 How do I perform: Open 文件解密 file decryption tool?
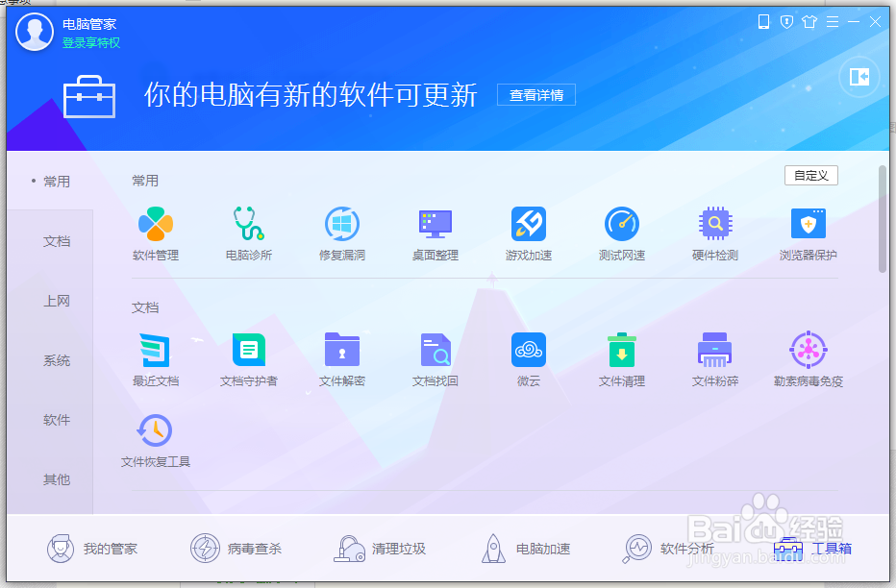[x=341, y=359]
